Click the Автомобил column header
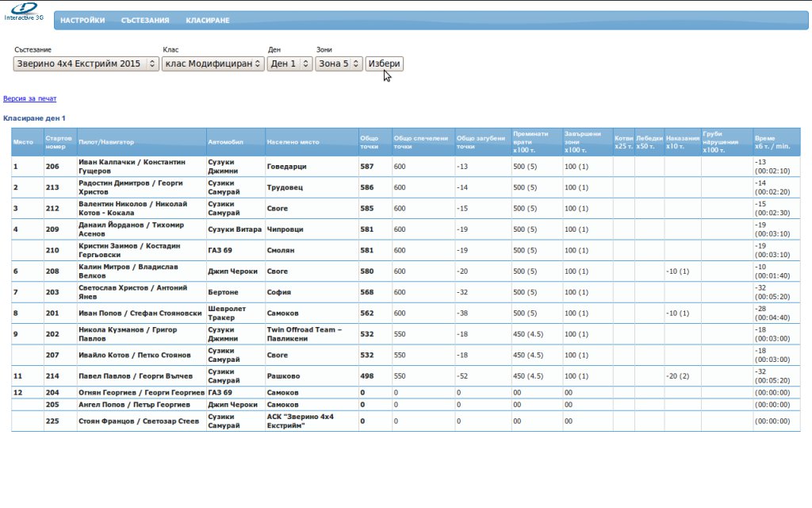812x508 pixels. click(x=227, y=142)
